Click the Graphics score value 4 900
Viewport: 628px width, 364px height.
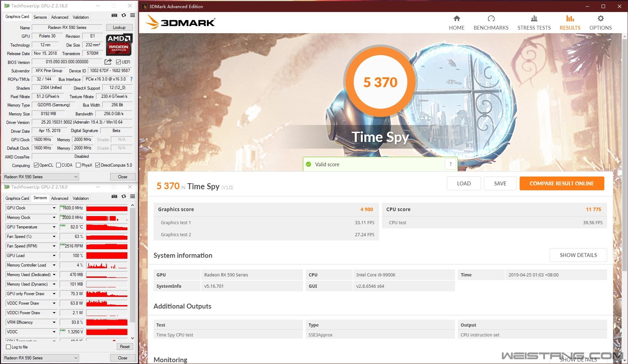[366, 209]
